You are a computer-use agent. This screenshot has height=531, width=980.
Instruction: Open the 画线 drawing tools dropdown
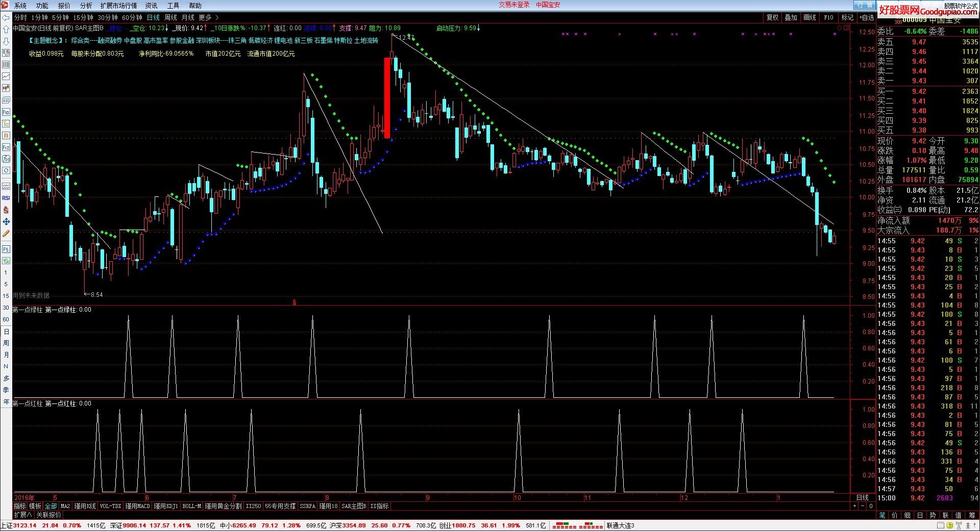pos(810,17)
